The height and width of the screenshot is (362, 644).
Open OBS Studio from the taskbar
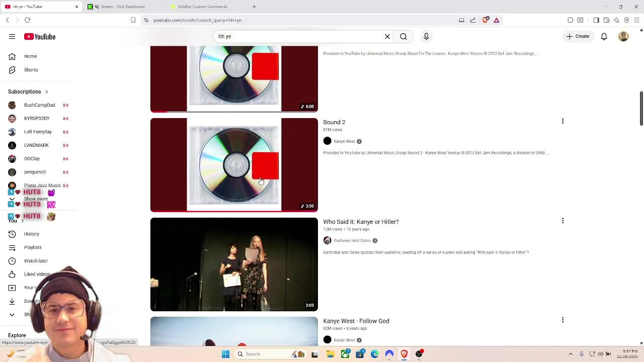[419, 354]
